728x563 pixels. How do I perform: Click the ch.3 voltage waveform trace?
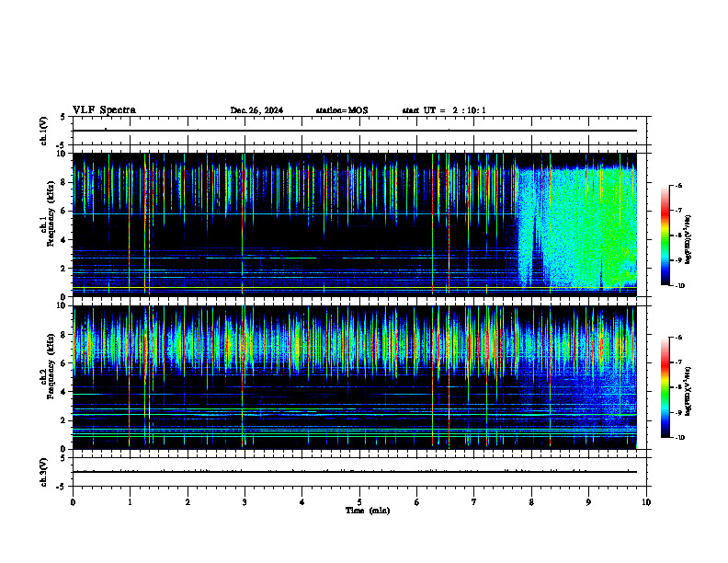pyautogui.click(x=355, y=472)
